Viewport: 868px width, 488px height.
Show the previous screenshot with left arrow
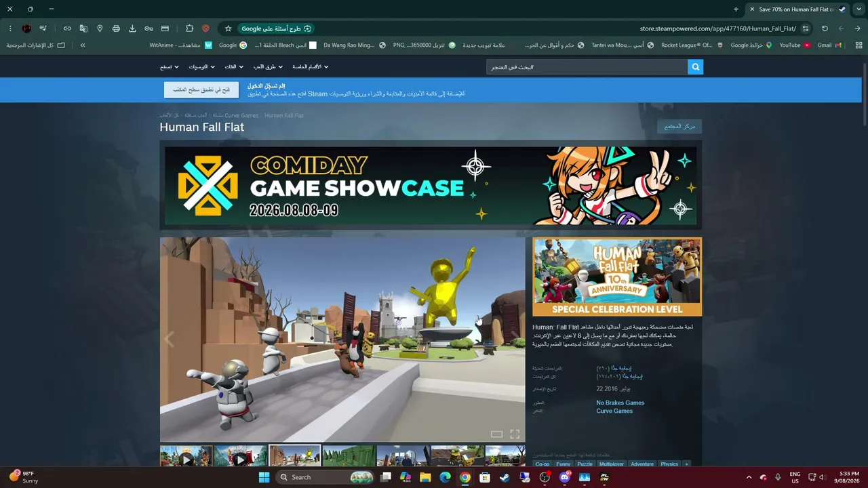[170, 340]
